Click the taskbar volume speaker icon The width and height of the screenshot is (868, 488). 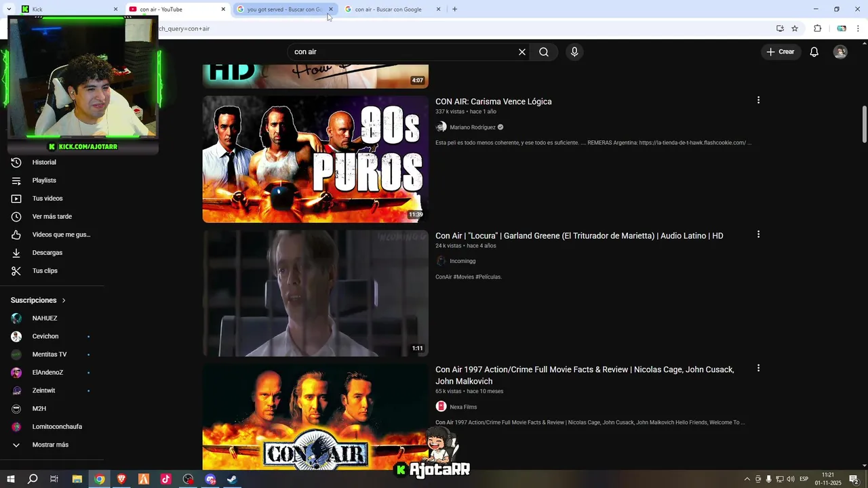tap(790, 479)
